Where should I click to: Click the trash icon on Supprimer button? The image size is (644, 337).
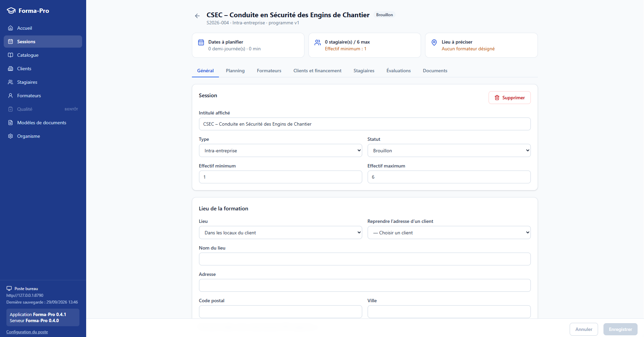pos(497,98)
